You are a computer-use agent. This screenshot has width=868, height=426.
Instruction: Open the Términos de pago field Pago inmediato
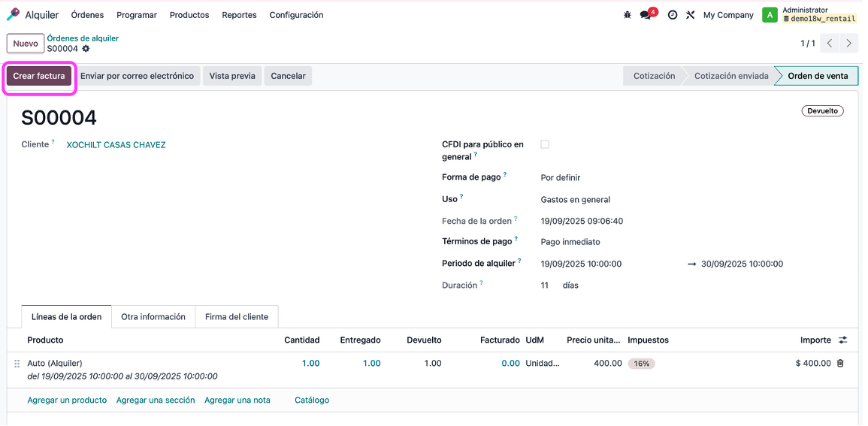tap(570, 242)
